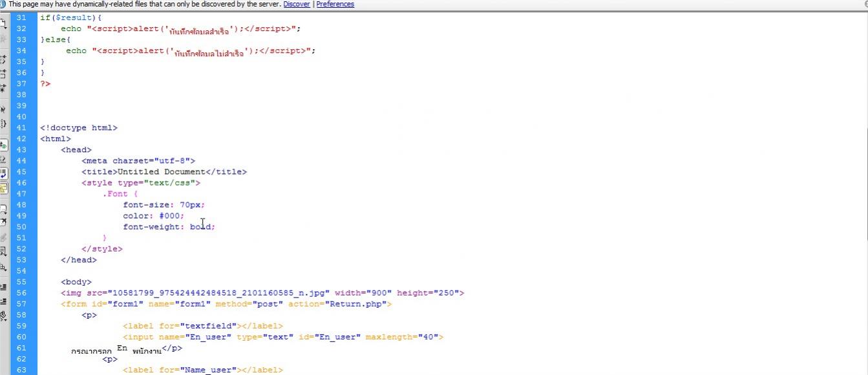868x375 pixels.
Task: Open the Recent Snippets dropdown
Action: tap(3, 252)
